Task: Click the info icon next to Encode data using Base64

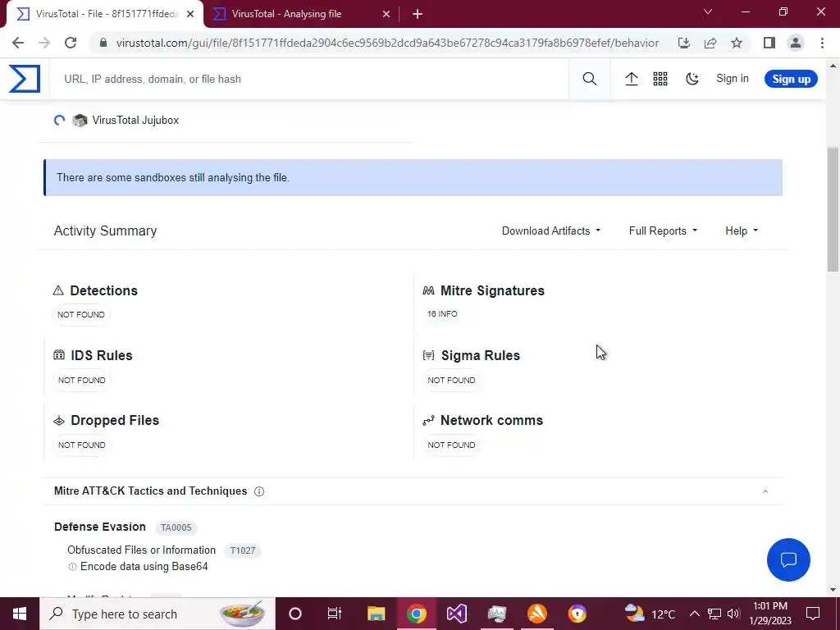Action: pos(72,567)
